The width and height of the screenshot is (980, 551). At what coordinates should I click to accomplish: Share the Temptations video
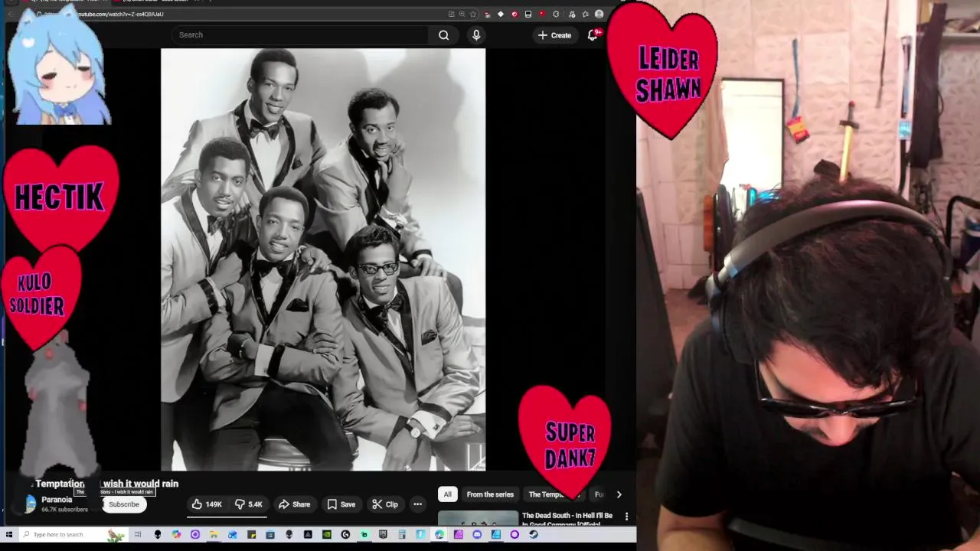coord(294,504)
